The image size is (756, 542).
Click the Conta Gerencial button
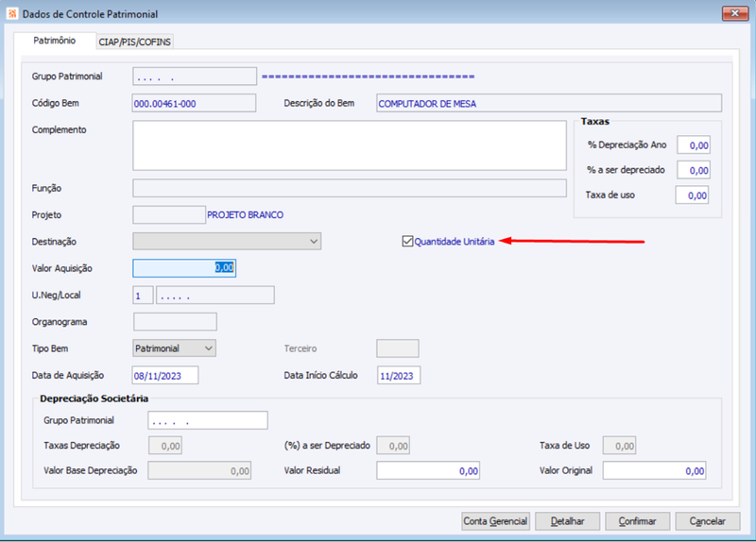coord(495,521)
